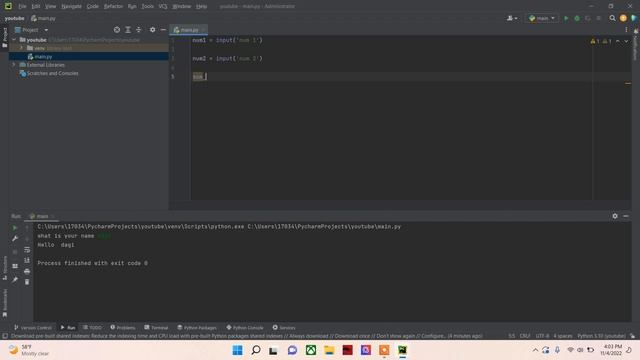The height and width of the screenshot is (360, 640).
Task: Open the Navigate menu
Action: pyautogui.click(x=71, y=7)
